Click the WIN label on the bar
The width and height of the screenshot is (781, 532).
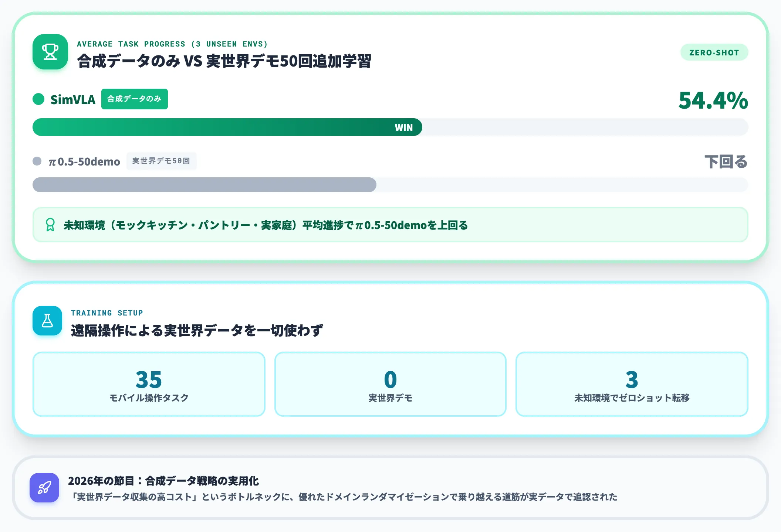(x=404, y=127)
